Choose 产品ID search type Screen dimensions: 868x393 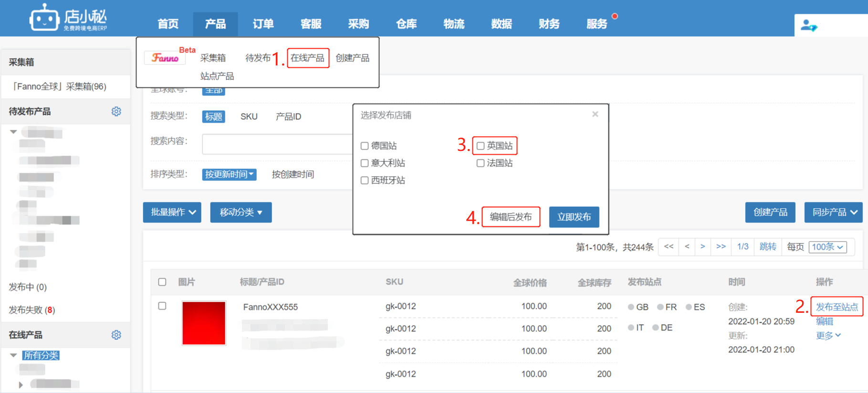click(x=288, y=117)
